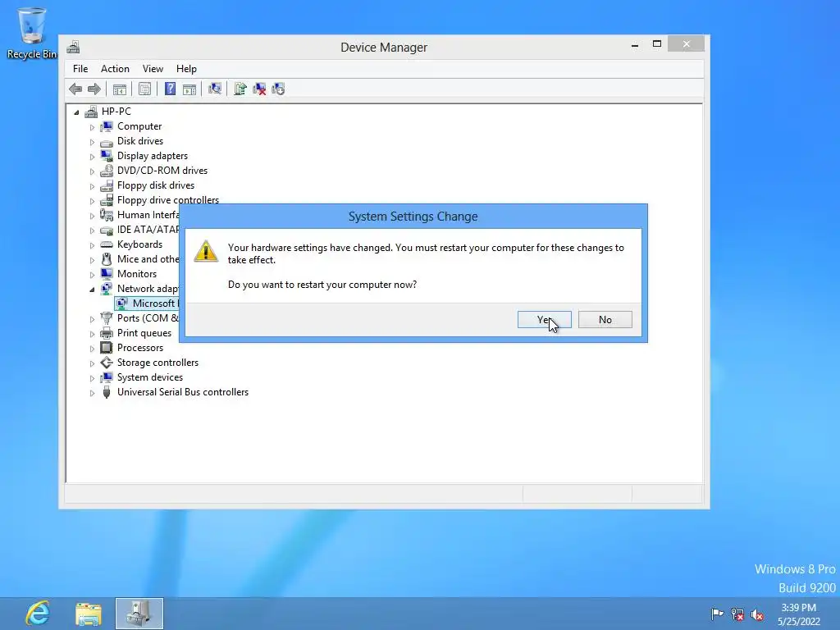The height and width of the screenshot is (630, 840).
Task: Expand the Disk drives category
Action: coord(92,142)
